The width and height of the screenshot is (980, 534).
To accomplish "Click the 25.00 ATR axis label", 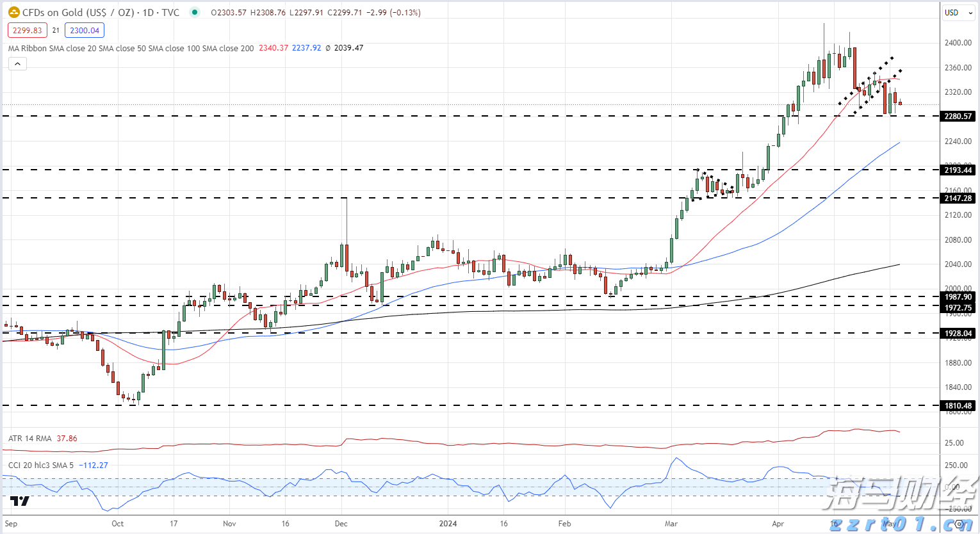I will click(954, 443).
